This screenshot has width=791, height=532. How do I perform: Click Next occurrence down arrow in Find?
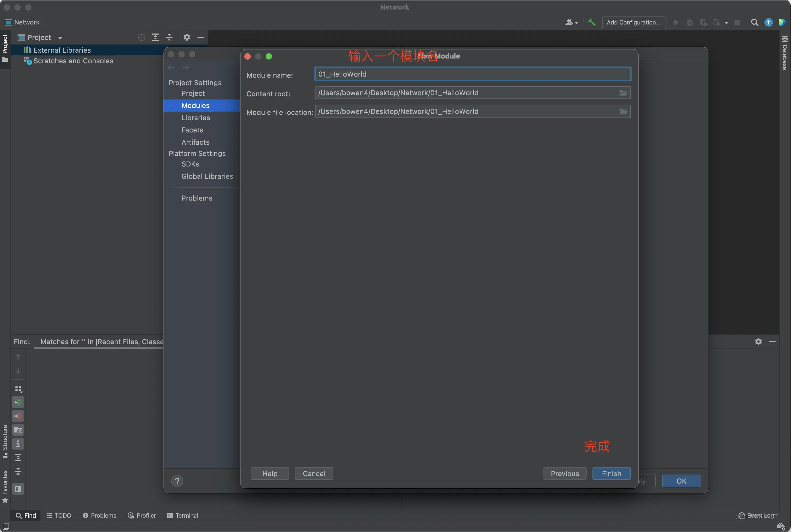pyautogui.click(x=18, y=371)
